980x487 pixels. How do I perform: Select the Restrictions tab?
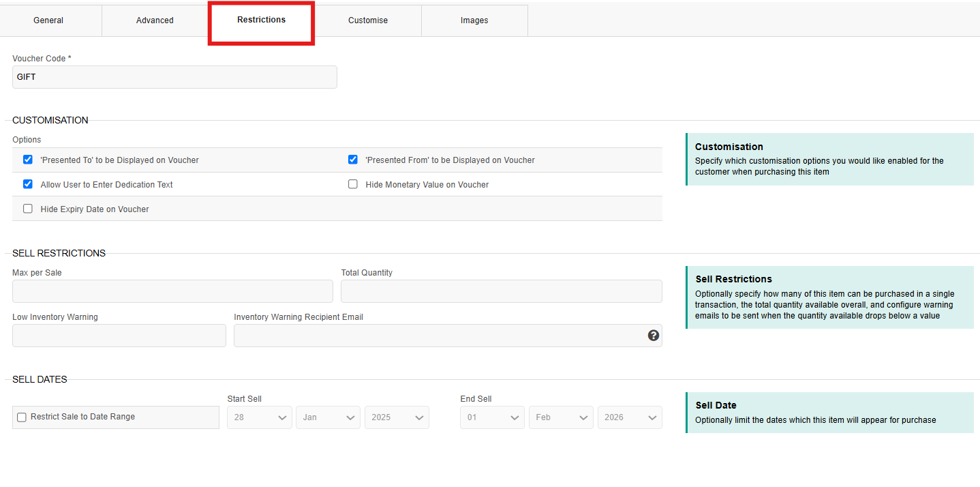coord(261,20)
